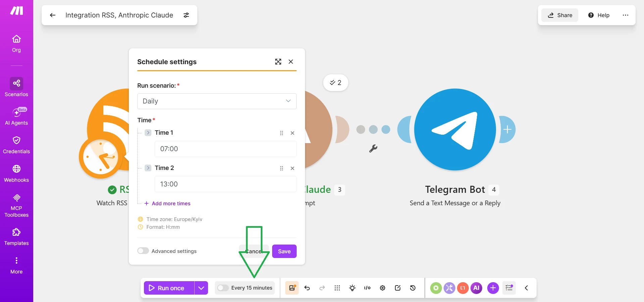644x302 pixels.
Task: Expand the Time 2 item
Action: (148, 168)
